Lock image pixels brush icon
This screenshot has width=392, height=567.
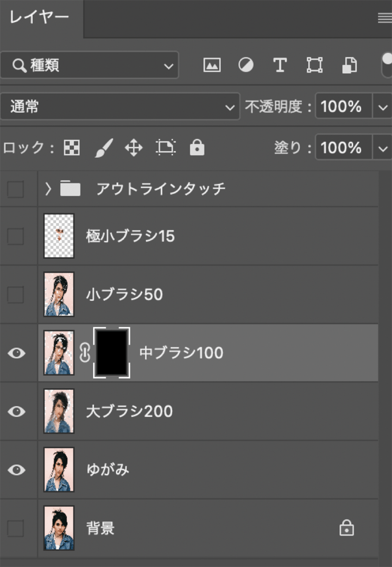tap(103, 148)
